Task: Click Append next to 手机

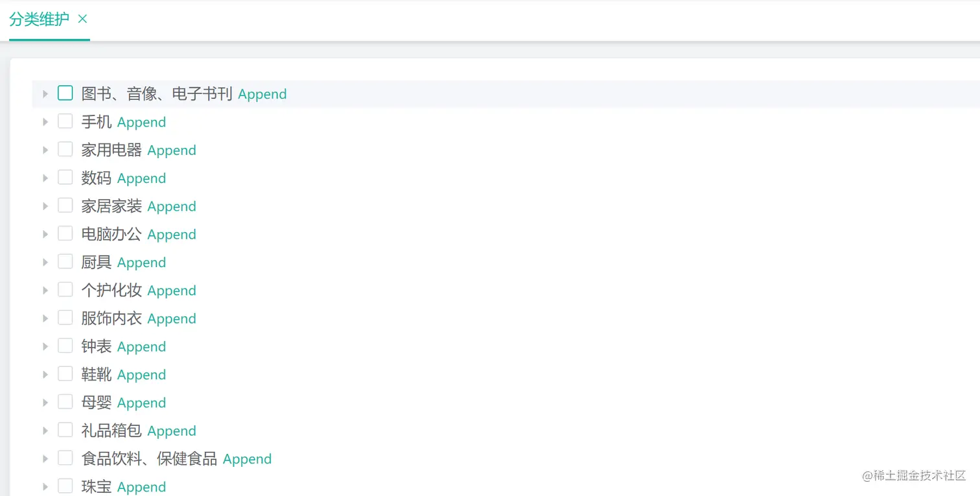Action: tap(142, 123)
